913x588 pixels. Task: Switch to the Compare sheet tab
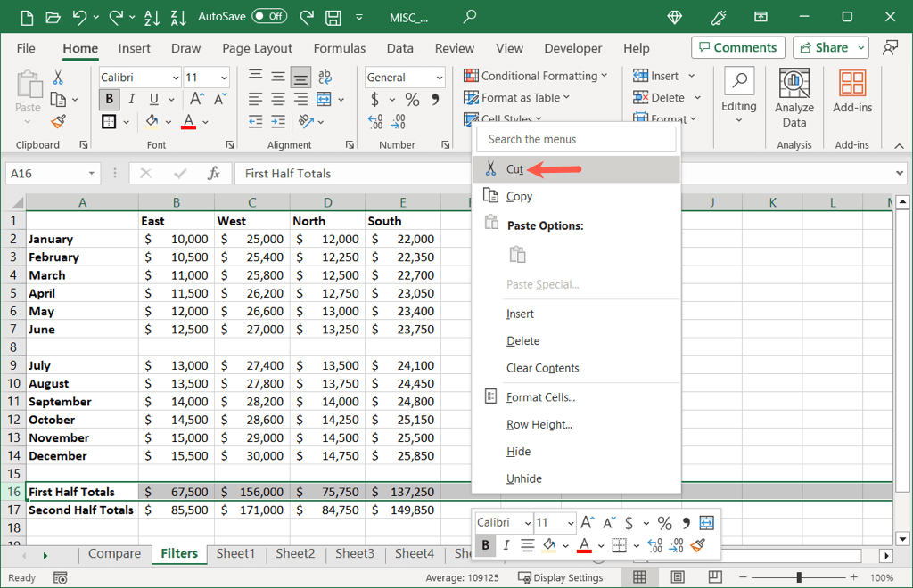114,554
